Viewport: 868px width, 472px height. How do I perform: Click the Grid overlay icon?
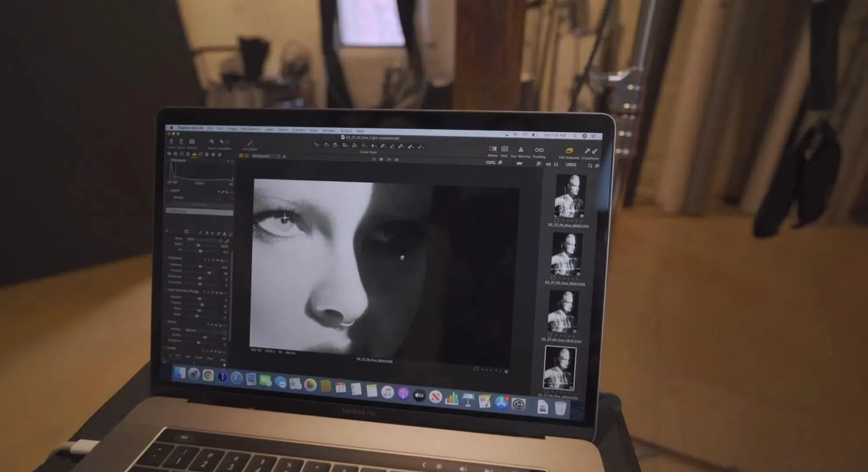tap(504, 149)
